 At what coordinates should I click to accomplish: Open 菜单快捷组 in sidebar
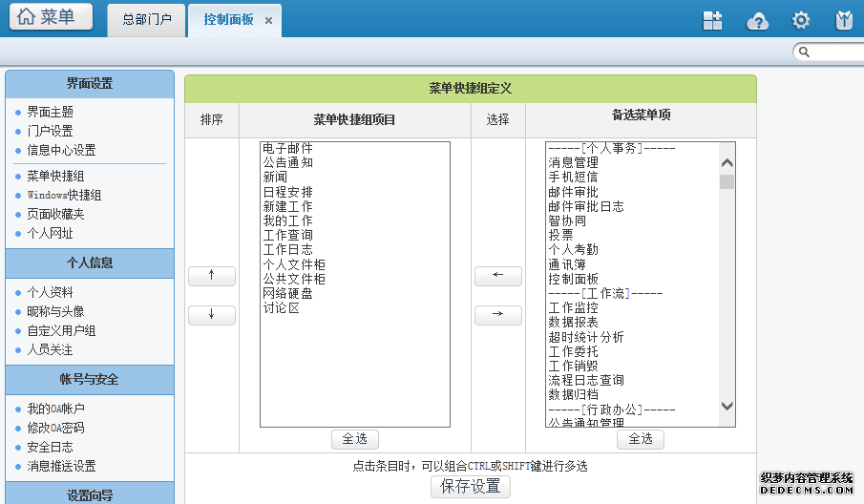point(55,176)
